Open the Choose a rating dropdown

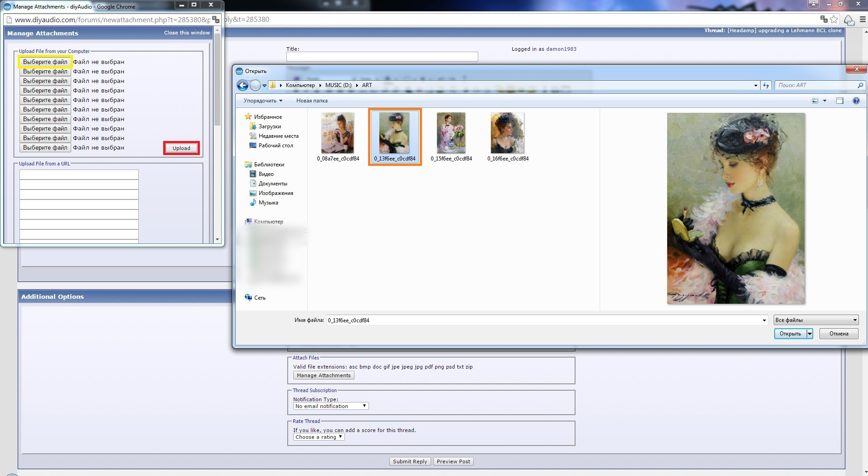click(319, 437)
